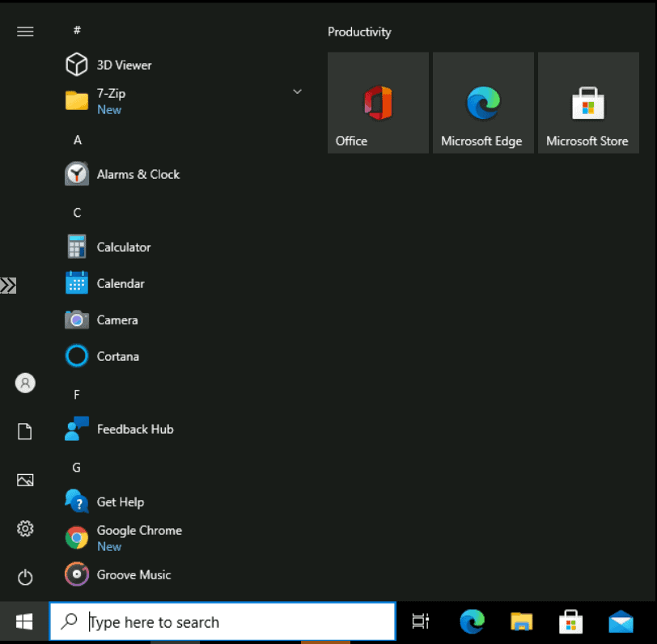Launch the Camera app
Viewport: 657px width, 644px height.
(x=117, y=320)
